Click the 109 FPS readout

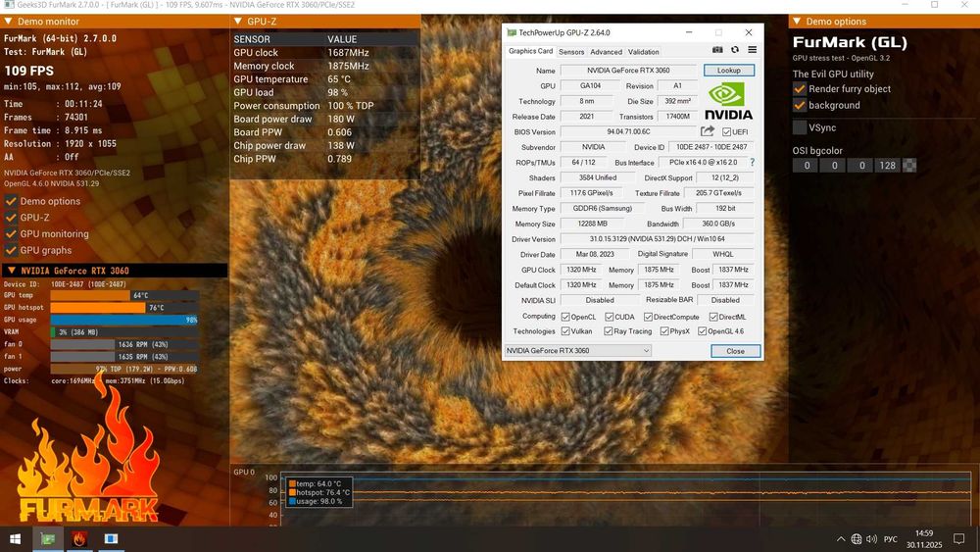(28, 71)
